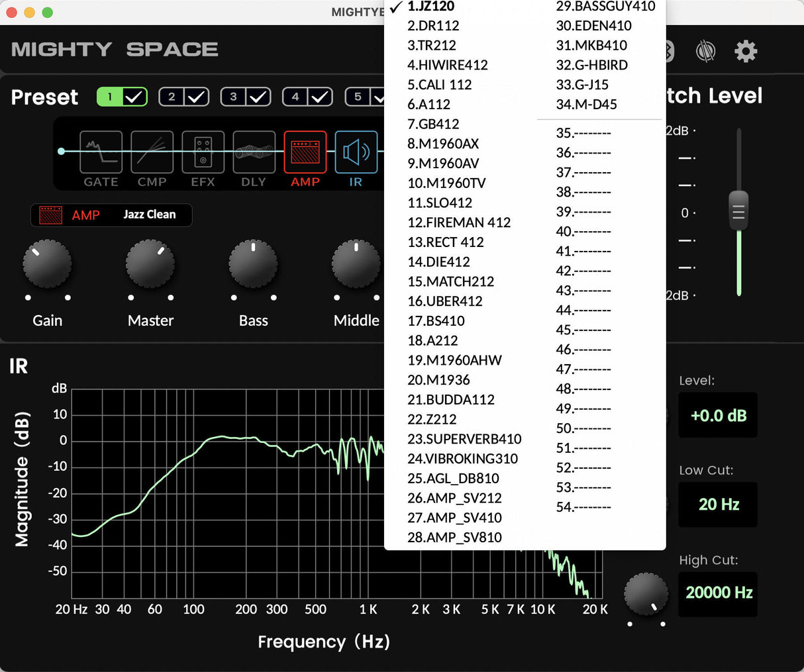The height and width of the screenshot is (672, 804).
Task: Toggle the checkmark on preset 2
Action: coord(197,97)
